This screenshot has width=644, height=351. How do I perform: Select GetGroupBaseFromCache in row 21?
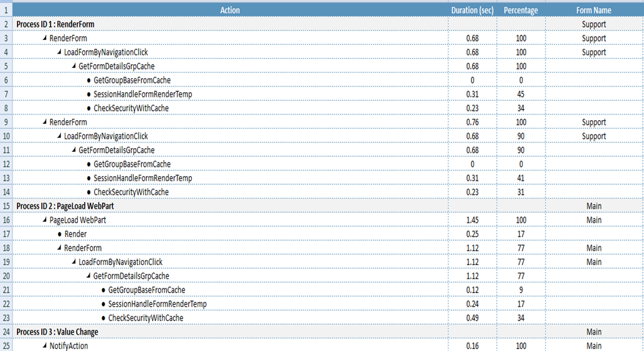point(146,290)
